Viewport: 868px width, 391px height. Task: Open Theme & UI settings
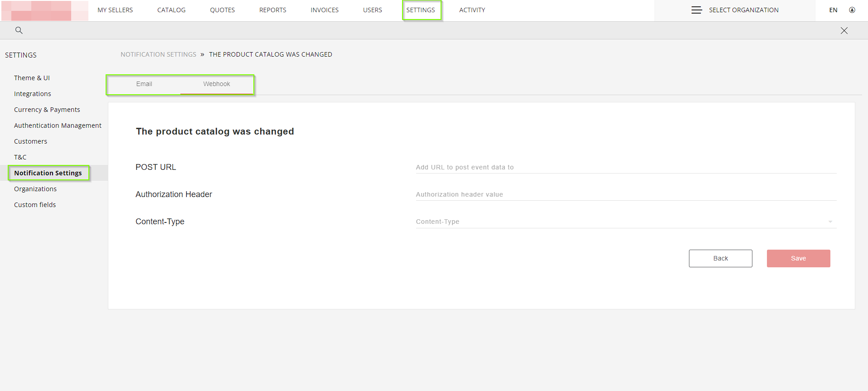[x=32, y=78]
